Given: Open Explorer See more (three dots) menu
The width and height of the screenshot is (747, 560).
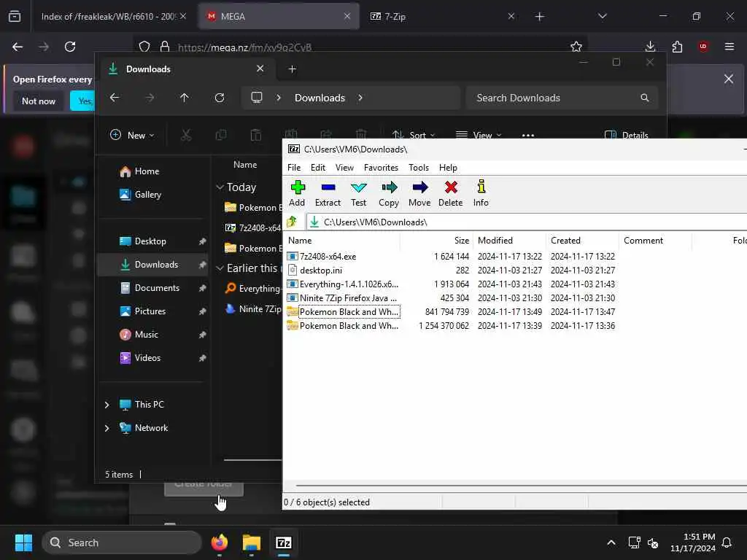Looking at the screenshot, I should pos(528,135).
